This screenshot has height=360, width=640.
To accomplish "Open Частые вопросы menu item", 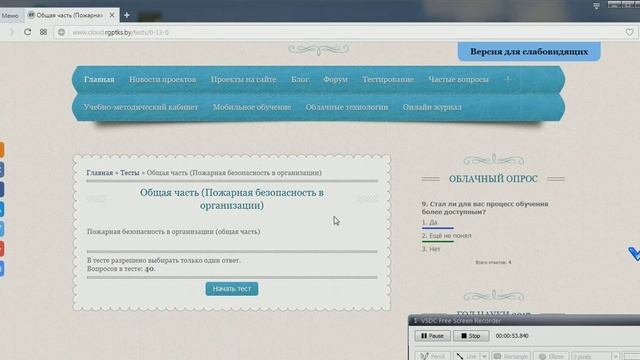I will coord(458,79).
